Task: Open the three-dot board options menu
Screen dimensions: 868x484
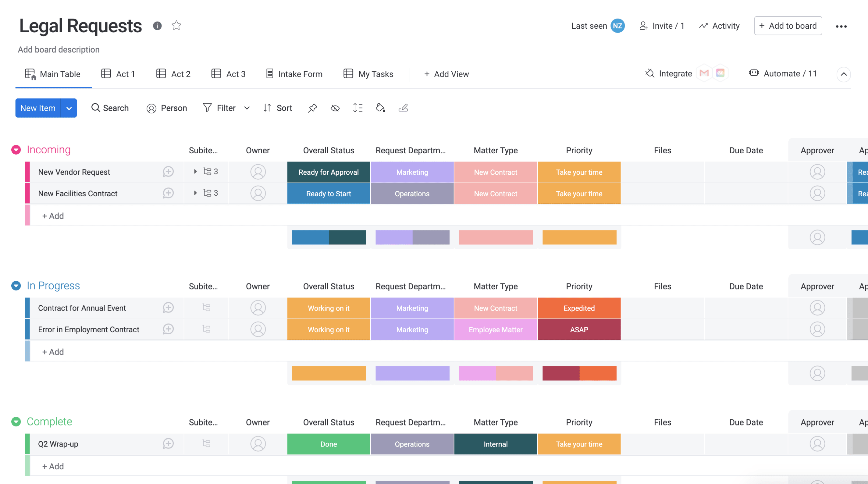Action: pyautogui.click(x=841, y=26)
